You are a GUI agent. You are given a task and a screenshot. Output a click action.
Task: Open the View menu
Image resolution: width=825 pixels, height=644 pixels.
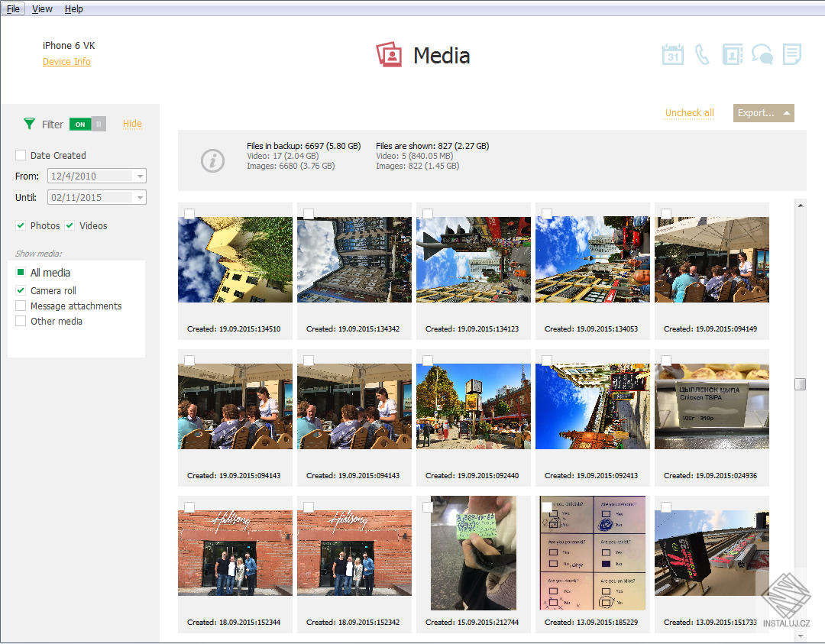coord(42,8)
